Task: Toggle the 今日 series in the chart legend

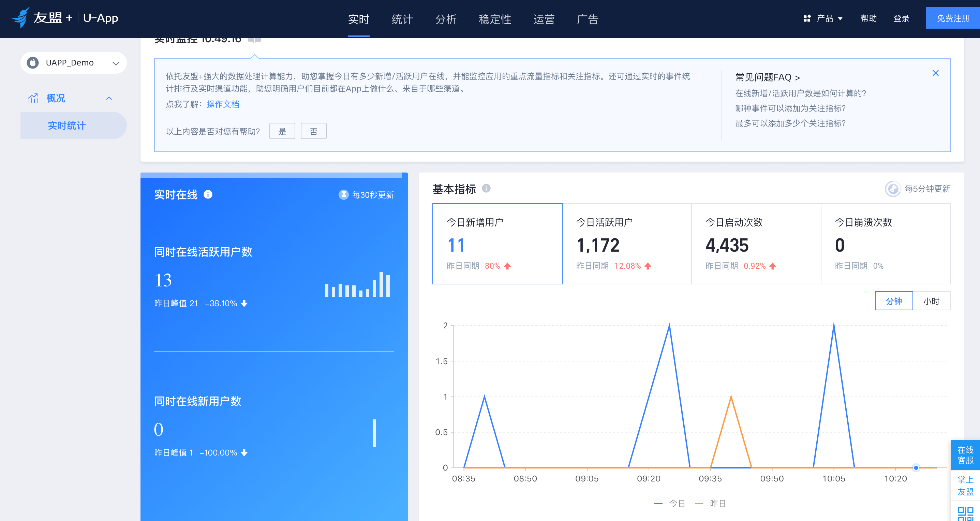Action: tap(670, 503)
